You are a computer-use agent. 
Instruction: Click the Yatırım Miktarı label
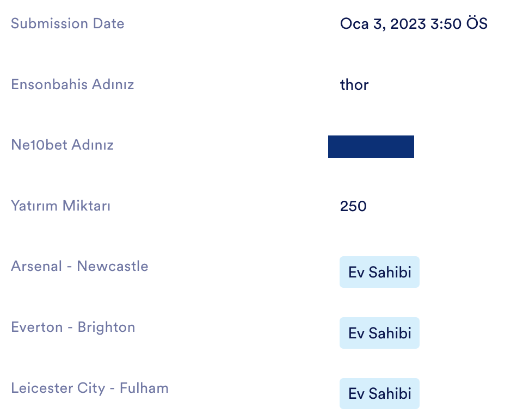60,206
